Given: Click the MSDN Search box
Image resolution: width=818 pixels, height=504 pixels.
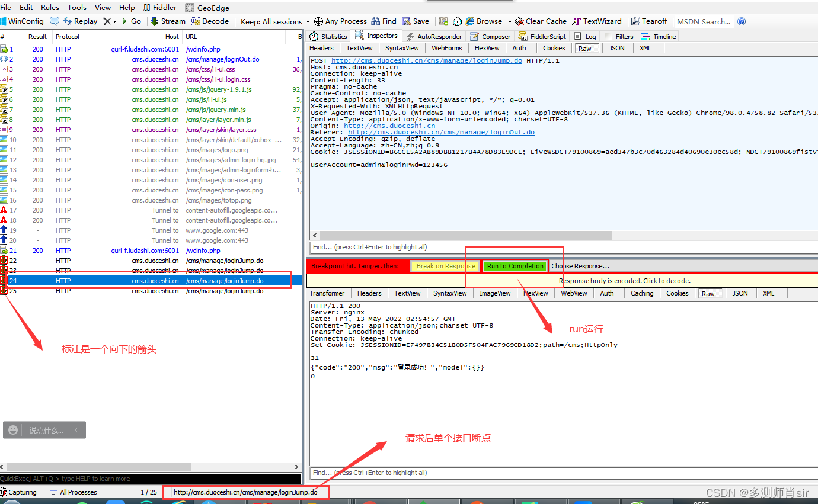Looking at the screenshot, I should point(704,21).
